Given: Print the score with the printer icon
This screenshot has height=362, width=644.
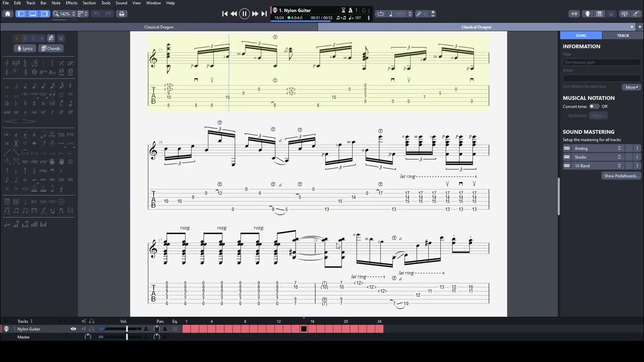Looking at the screenshot, I should (121, 14).
